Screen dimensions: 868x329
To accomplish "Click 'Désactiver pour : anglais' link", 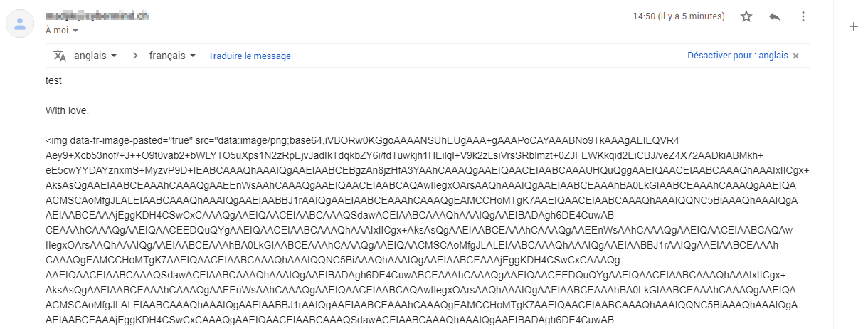I will pyautogui.click(x=737, y=56).
